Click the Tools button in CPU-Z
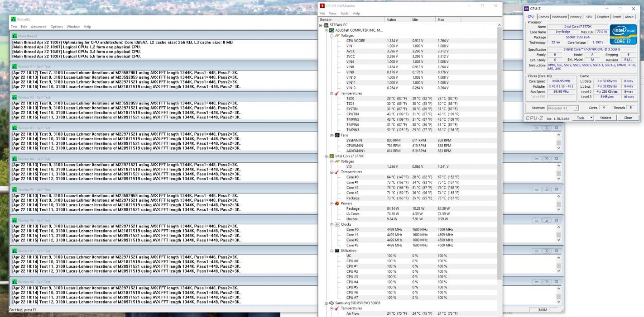Image resolution: width=644 pixels, height=317 pixels. point(581,118)
